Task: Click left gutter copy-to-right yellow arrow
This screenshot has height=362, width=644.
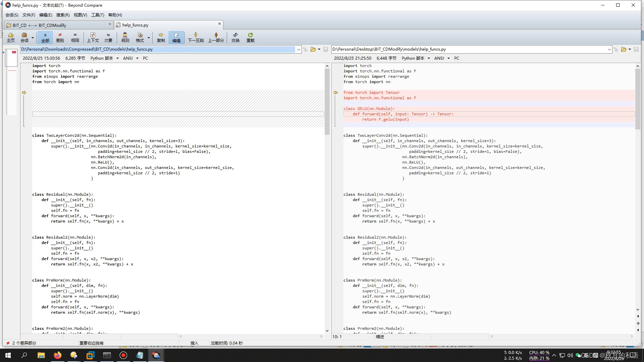Action: coord(24,93)
